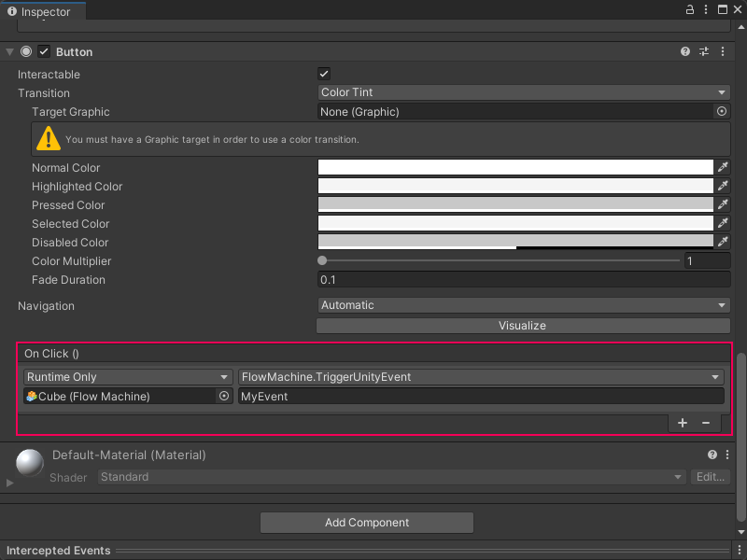Click the Button component help icon
747x560 pixels.
point(685,52)
